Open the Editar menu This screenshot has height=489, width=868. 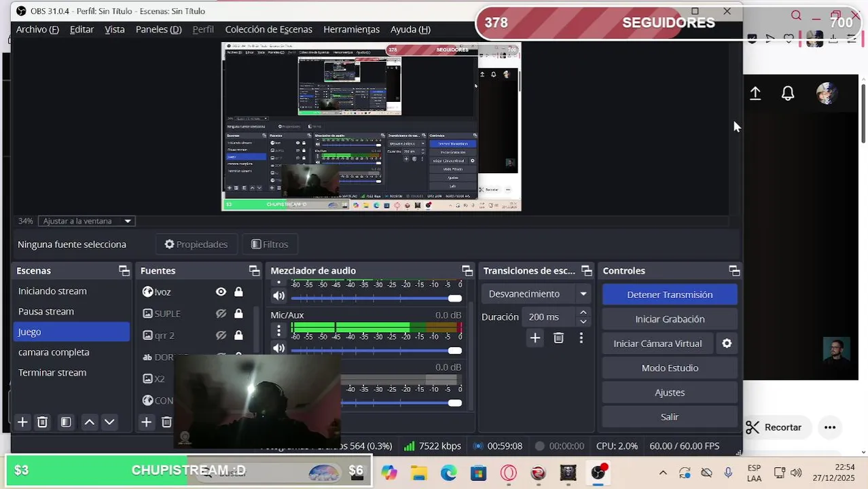tap(82, 29)
